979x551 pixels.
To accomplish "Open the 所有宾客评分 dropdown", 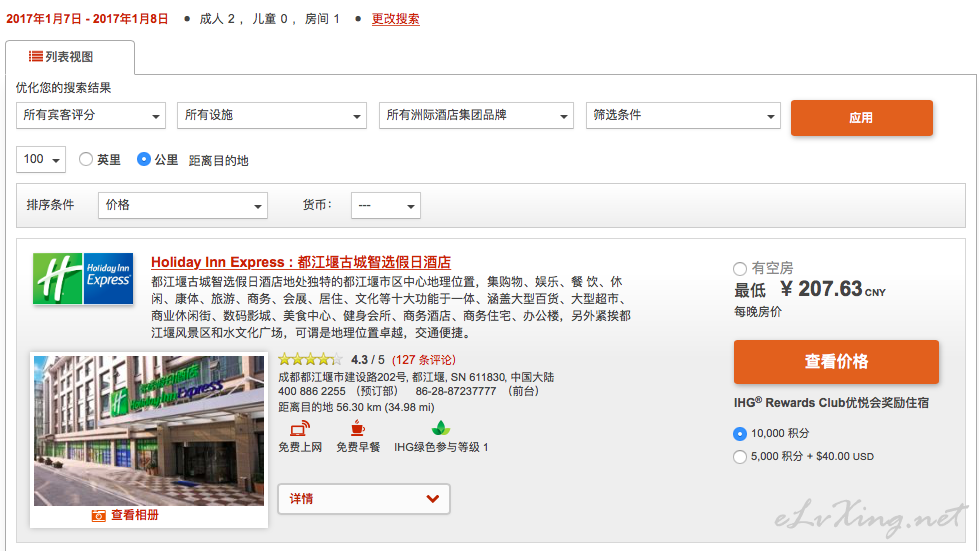I will click(x=91, y=115).
